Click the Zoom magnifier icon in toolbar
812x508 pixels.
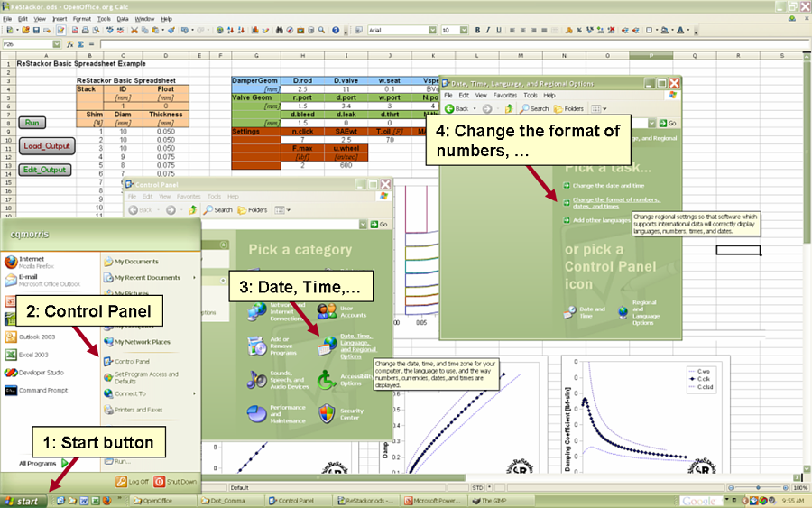321,30
